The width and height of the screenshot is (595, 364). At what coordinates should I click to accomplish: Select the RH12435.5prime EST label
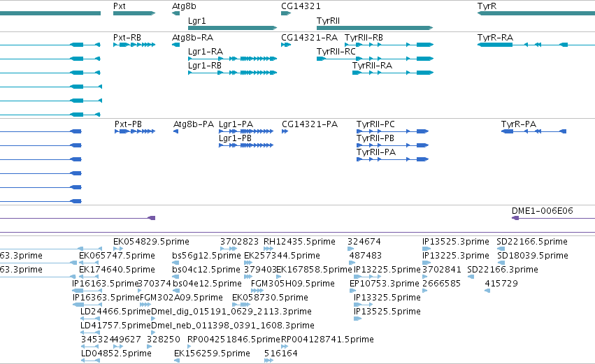click(299, 242)
